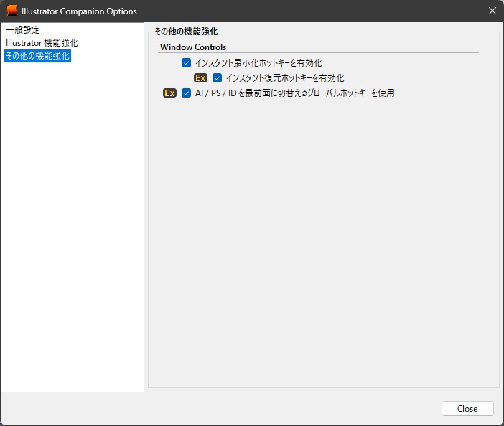Toggle インスタント最小化ホットキーを有効化 checkbox
Image resolution: width=504 pixels, height=426 pixels.
186,63
